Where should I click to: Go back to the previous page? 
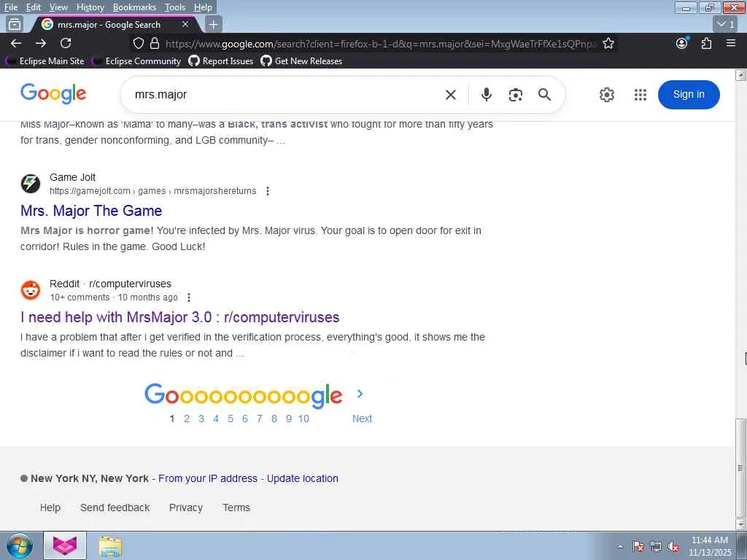16,43
